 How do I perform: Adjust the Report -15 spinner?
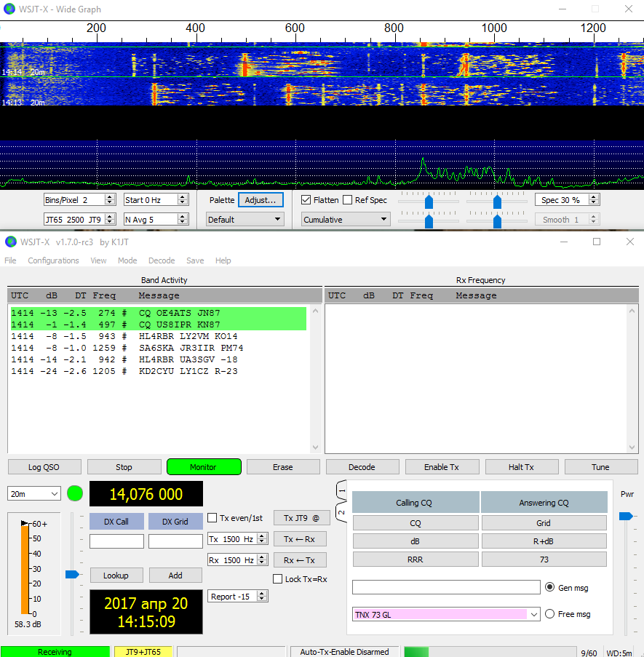[x=262, y=596]
